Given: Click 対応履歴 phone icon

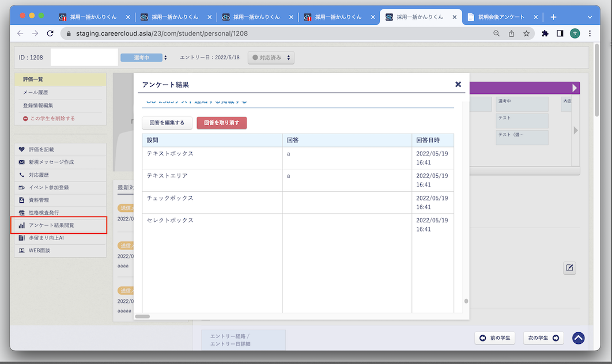Looking at the screenshot, I should (x=22, y=175).
